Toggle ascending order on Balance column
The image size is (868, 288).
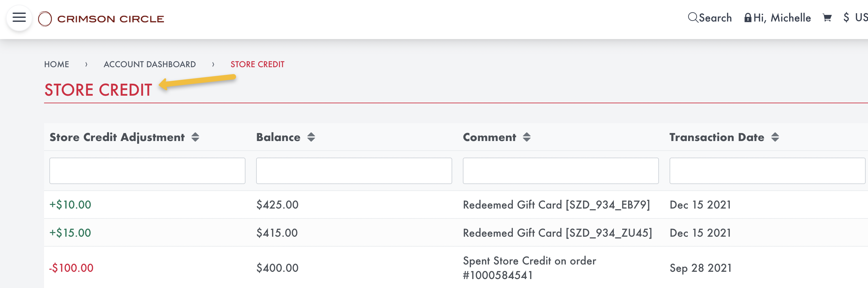coord(311,137)
